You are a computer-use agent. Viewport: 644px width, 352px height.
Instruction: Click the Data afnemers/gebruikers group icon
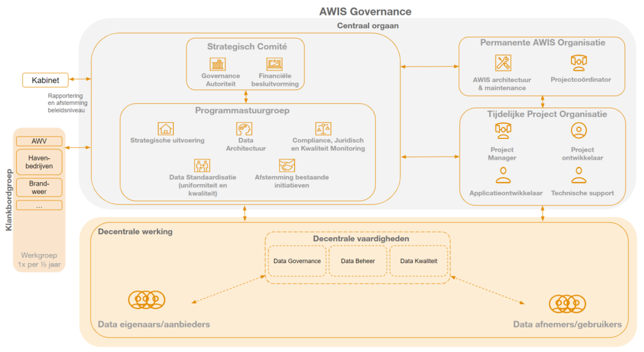tap(567, 304)
